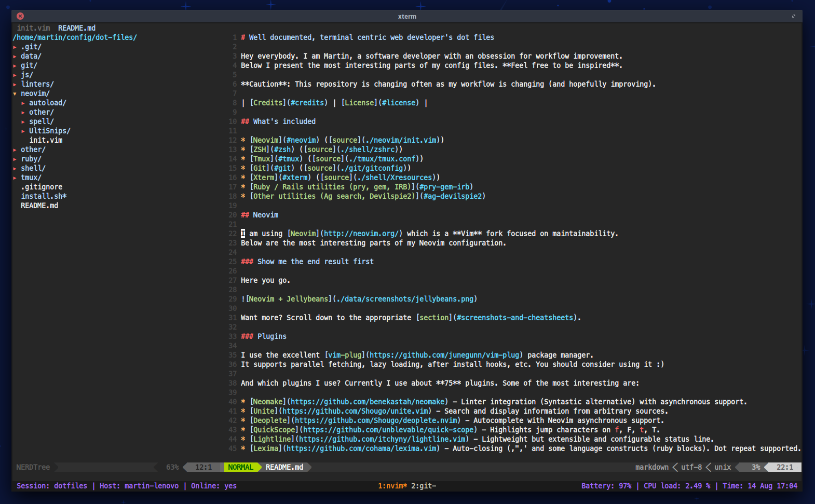The width and height of the screenshot is (815, 504).
Task: Expand the .git/ folder arrow
Action: click(x=15, y=47)
